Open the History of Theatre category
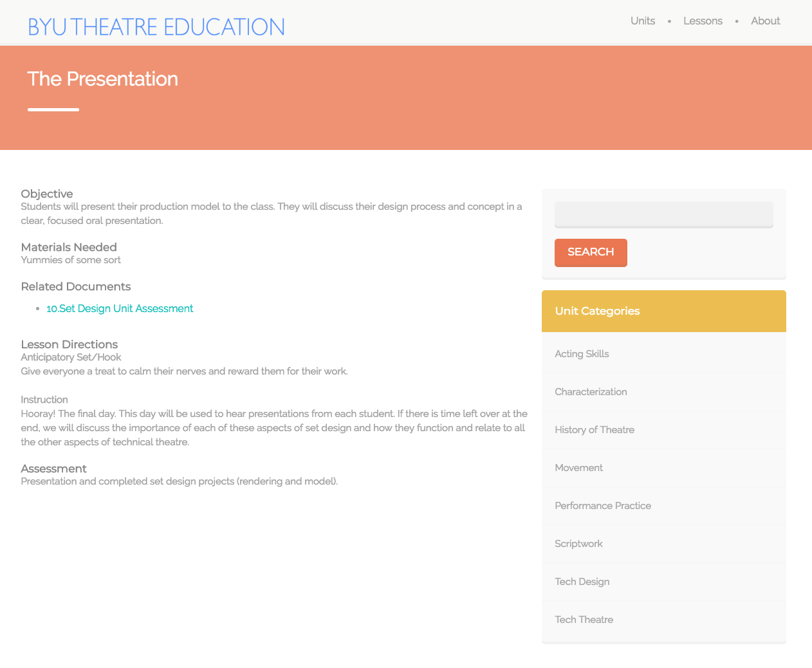 [x=595, y=429]
